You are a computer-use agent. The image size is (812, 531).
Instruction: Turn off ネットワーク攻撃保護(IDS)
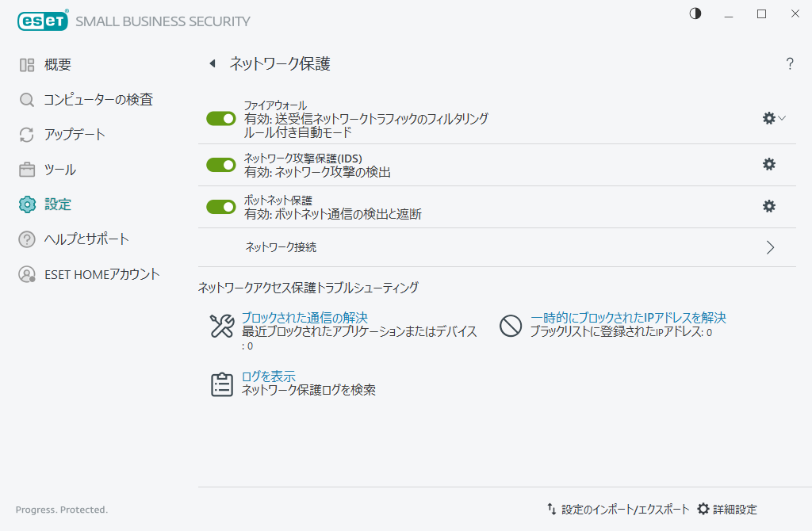[x=220, y=165]
